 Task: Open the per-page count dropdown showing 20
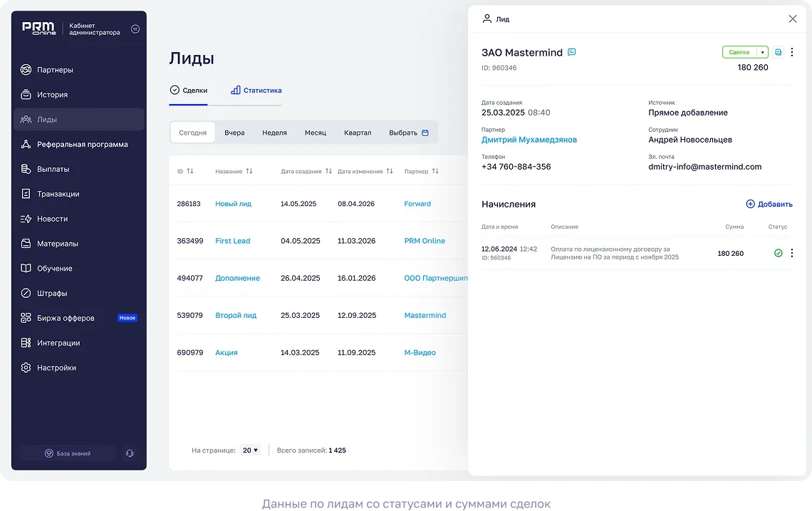coord(250,450)
